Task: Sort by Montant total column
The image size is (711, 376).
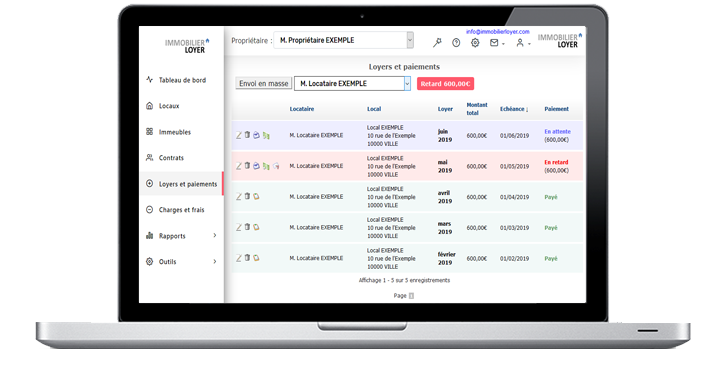Action: pos(477,109)
